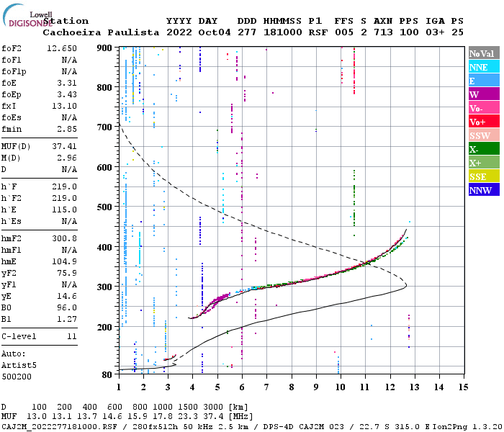
Task: Click the MUF(D) value 37.41
Action: tap(64, 147)
